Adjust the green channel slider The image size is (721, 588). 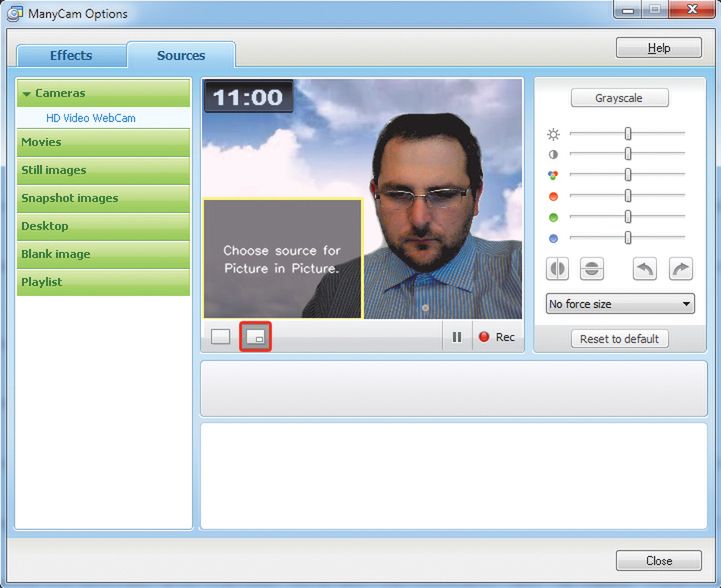coord(628,217)
